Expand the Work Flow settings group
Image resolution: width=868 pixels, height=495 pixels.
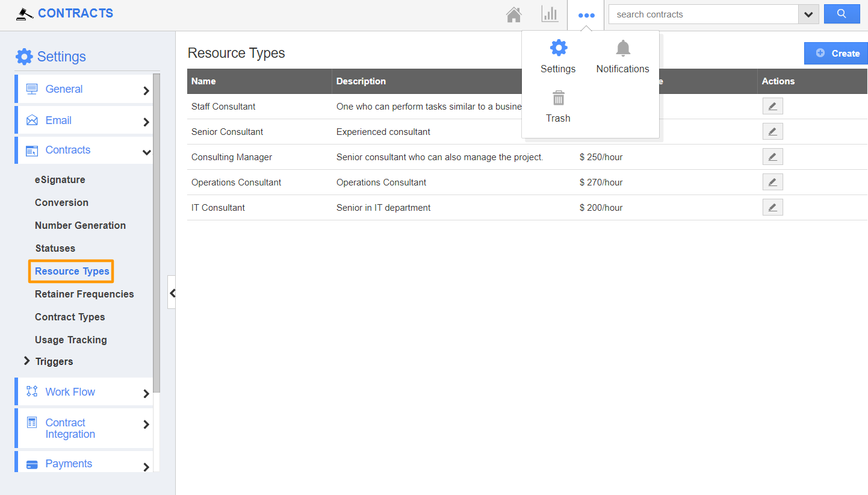click(x=84, y=391)
